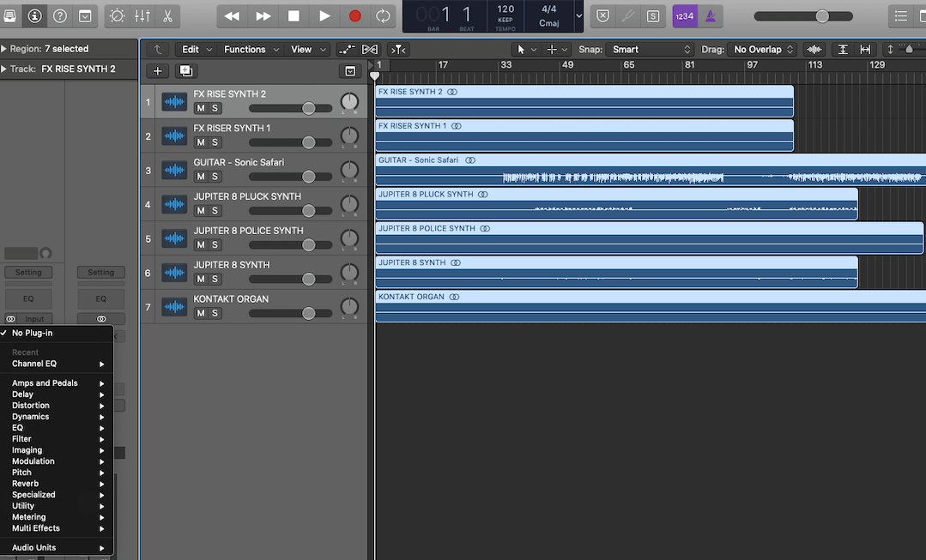The height and width of the screenshot is (560, 926).
Task: Open Quick Help question mark icon
Action: (x=60, y=16)
